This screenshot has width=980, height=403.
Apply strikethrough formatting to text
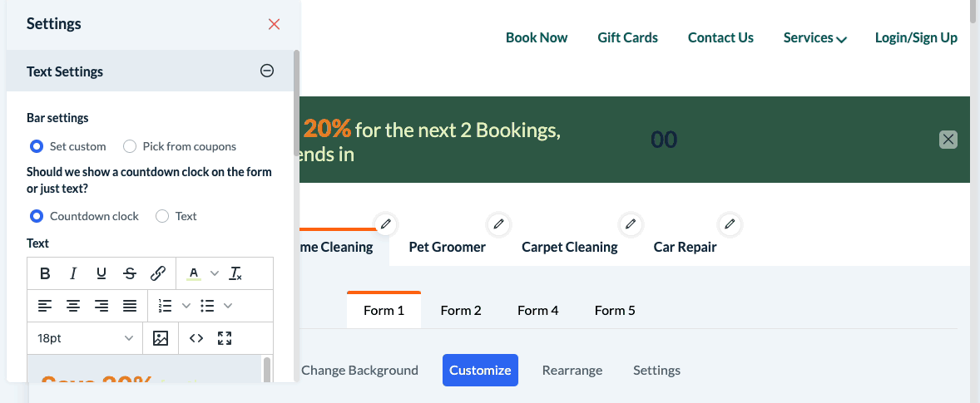[130, 273]
